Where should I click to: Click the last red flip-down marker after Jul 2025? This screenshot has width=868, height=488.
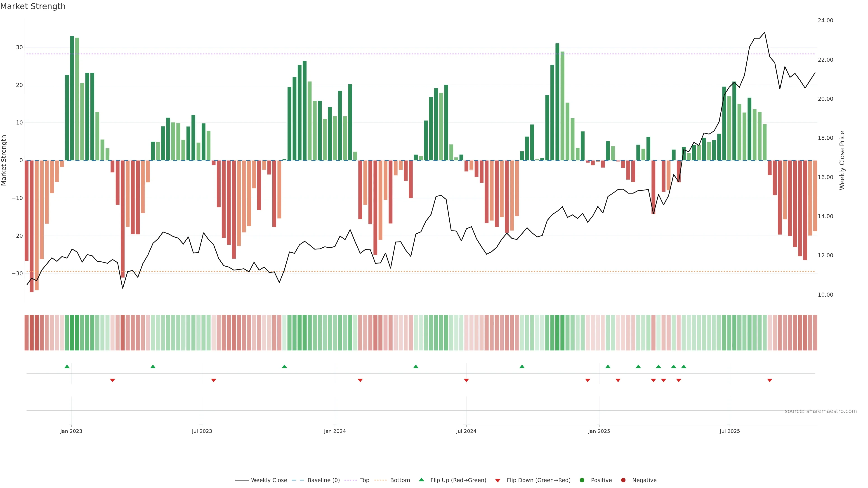(770, 380)
